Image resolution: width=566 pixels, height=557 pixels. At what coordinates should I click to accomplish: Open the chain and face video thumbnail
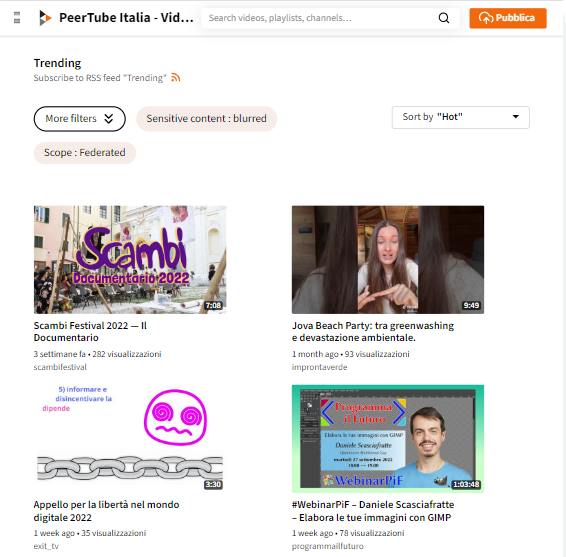(x=130, y=439)
